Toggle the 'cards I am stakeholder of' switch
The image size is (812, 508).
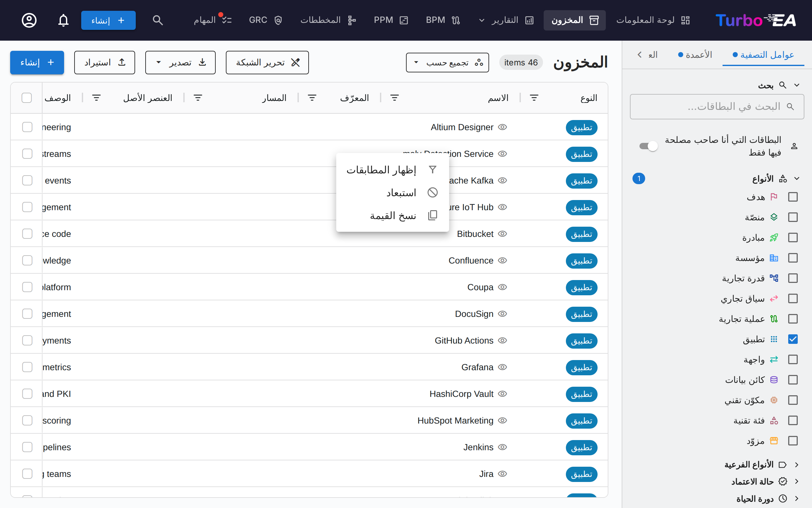tap(648, 146)
